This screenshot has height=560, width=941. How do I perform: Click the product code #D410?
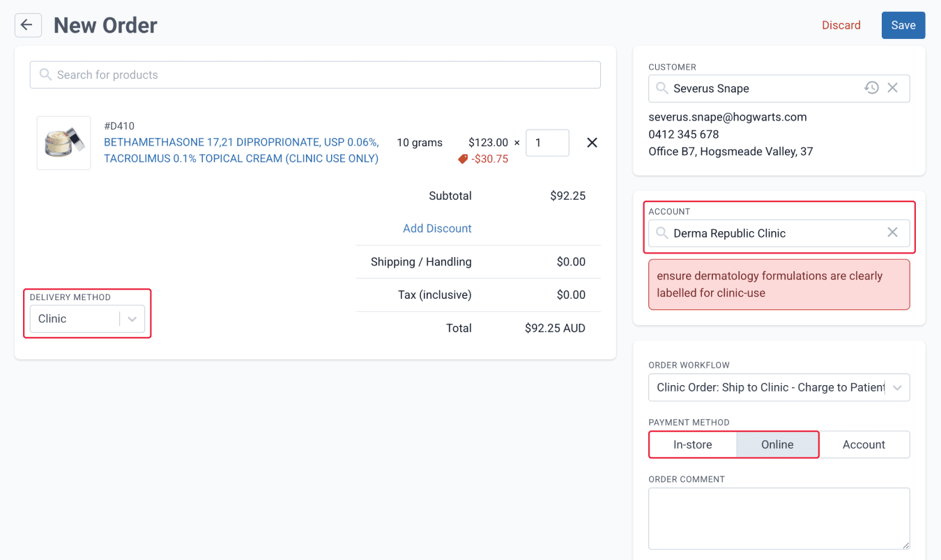[119, 126]
